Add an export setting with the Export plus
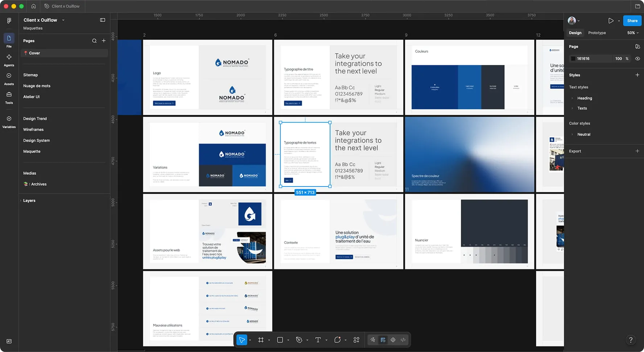 (637, 151)
